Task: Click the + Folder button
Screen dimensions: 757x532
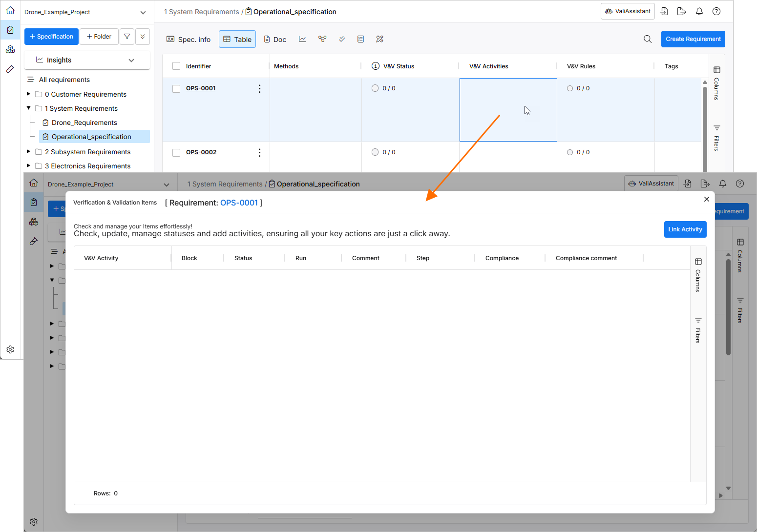Action: (x=99, y=37)
